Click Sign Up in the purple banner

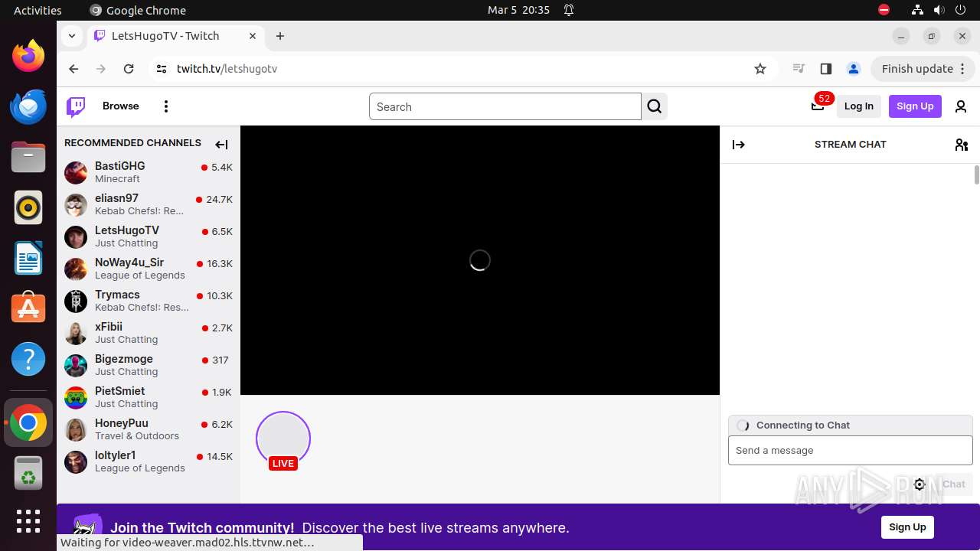pyautogui.click(x=907, y=527)
